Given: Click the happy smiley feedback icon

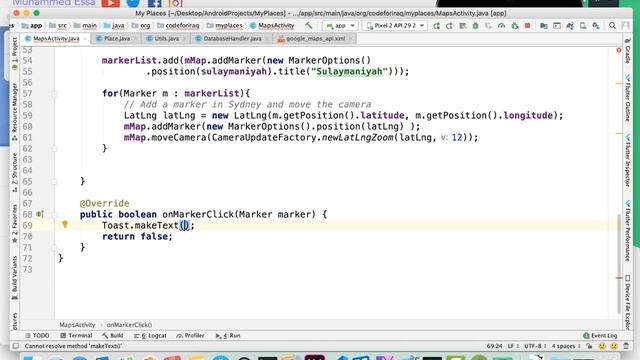Looking at the screenshot, I should 602,346.
